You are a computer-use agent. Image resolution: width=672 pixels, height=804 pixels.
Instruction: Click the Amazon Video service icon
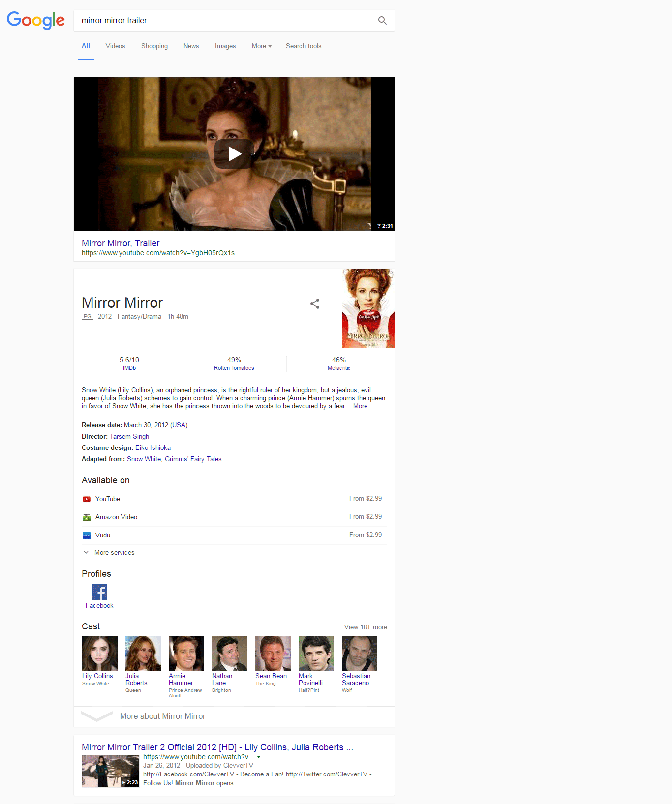(87, 517)
